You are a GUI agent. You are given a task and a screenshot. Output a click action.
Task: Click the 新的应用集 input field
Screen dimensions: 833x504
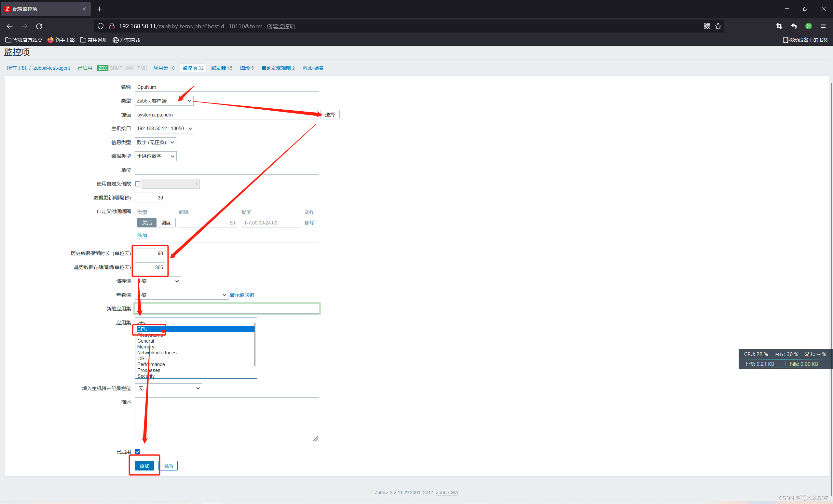click(227, 309)
